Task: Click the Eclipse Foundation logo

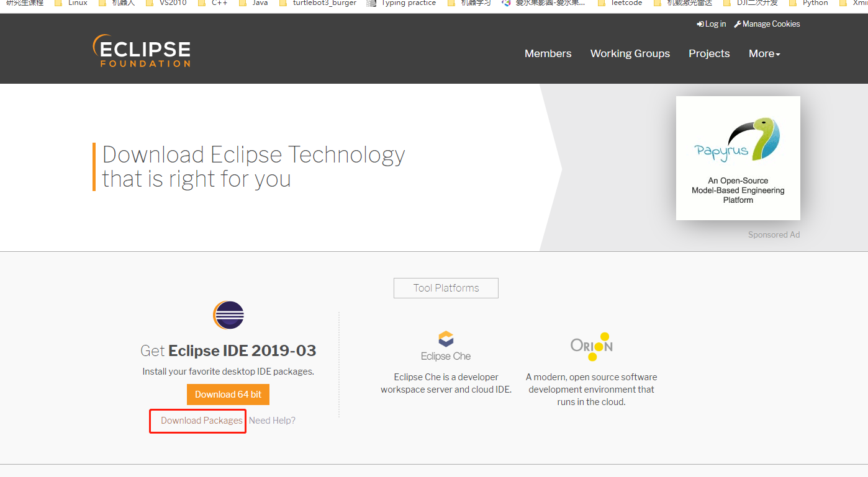Action: coord(142,50)
